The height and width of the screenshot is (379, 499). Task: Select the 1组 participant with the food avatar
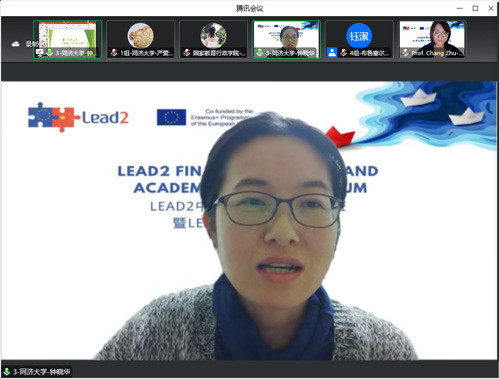[x=140, y=39]
